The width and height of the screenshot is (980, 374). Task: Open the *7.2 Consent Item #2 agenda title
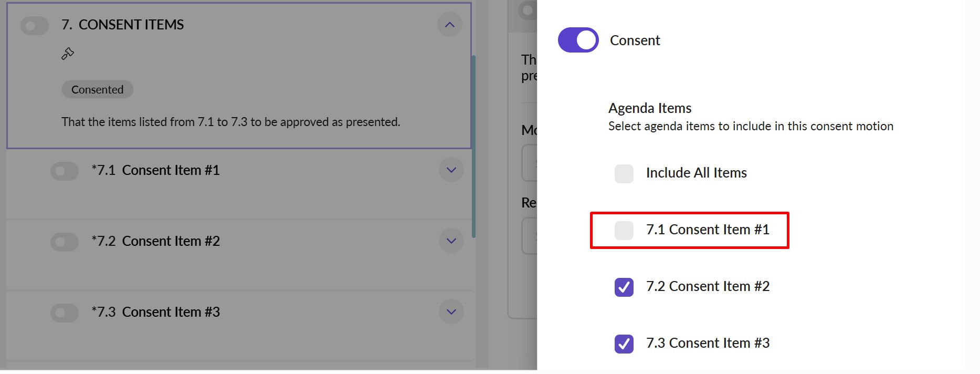[155, 241]
